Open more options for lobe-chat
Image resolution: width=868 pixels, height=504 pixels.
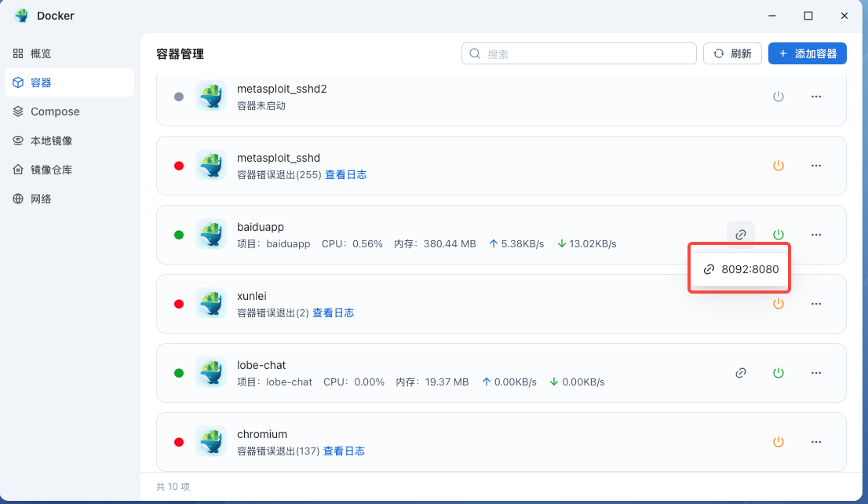coord(816,374)
